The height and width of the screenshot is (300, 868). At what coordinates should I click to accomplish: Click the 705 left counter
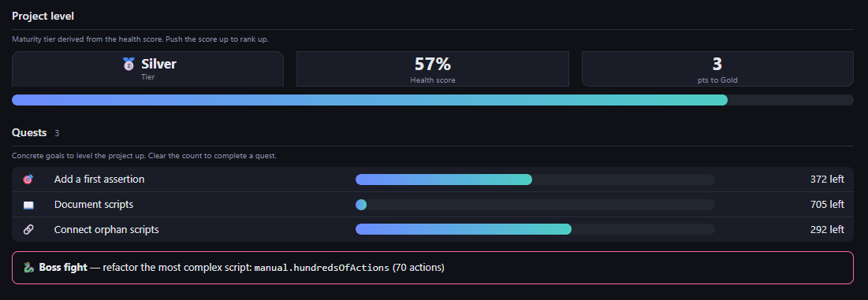[827, 205]
